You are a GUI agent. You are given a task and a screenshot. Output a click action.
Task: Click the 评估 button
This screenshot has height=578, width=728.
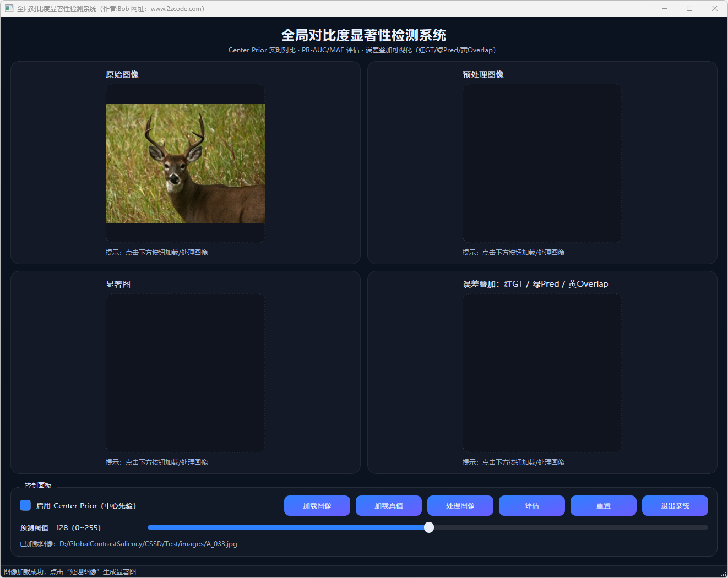(531, 505)
